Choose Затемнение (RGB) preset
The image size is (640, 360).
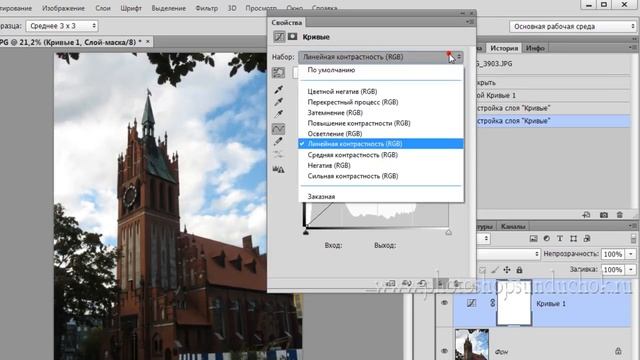point(381,113)
